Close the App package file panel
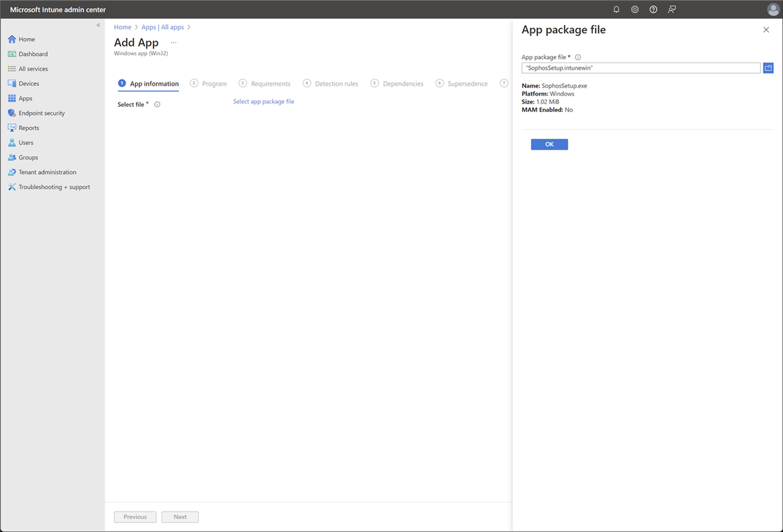Screen dimensions: 783x532 pos(766,30)
